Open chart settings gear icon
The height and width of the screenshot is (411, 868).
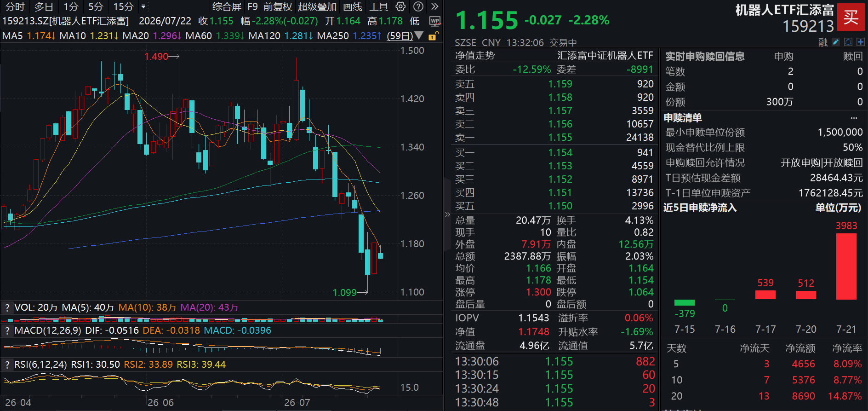[x=400, y=6]
